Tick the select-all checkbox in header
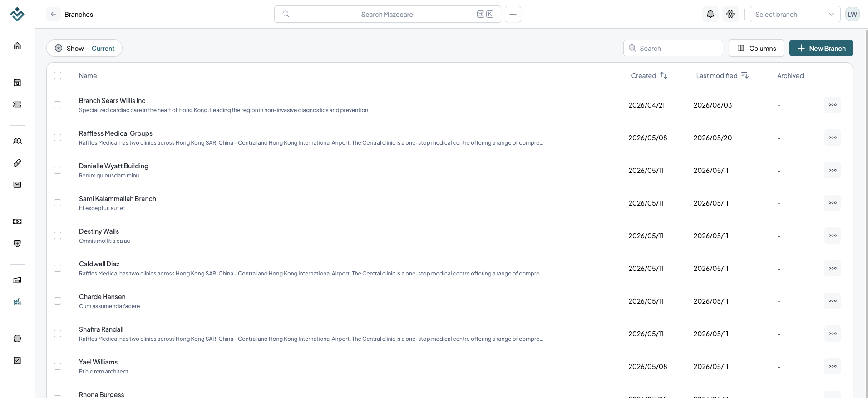868x398 pixels. 58,75
